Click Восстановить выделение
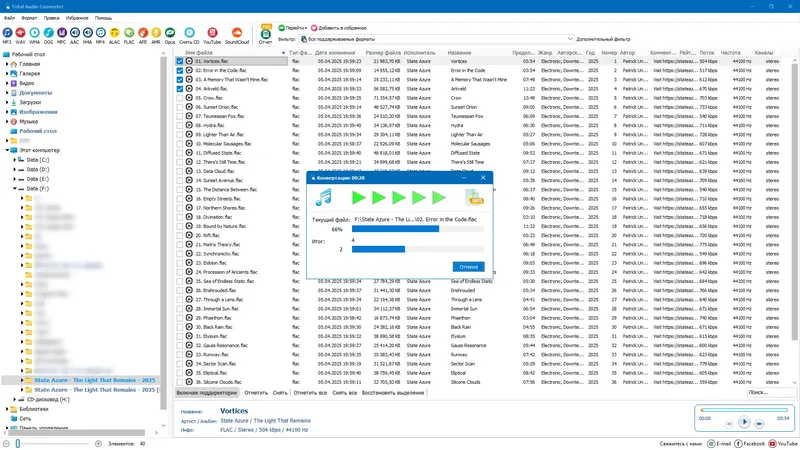This screenshot has height=450, width=800. tap(393, 393)
